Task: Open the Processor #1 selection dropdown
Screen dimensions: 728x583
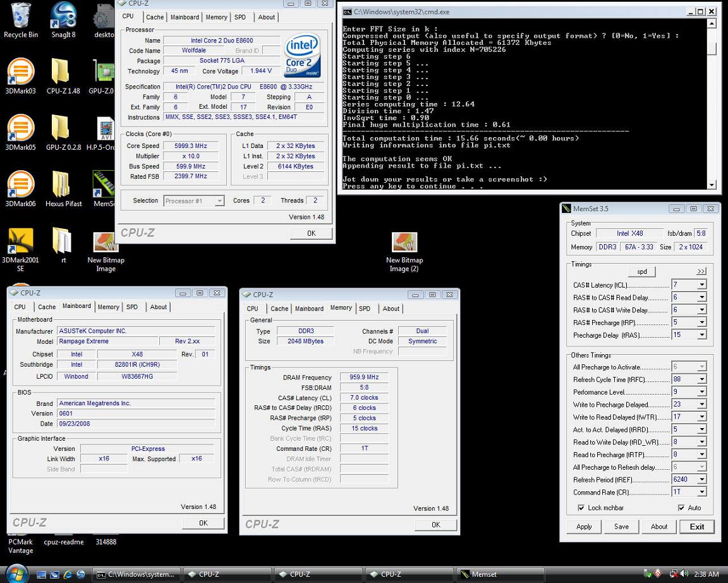Action: [x=194, y=200]
